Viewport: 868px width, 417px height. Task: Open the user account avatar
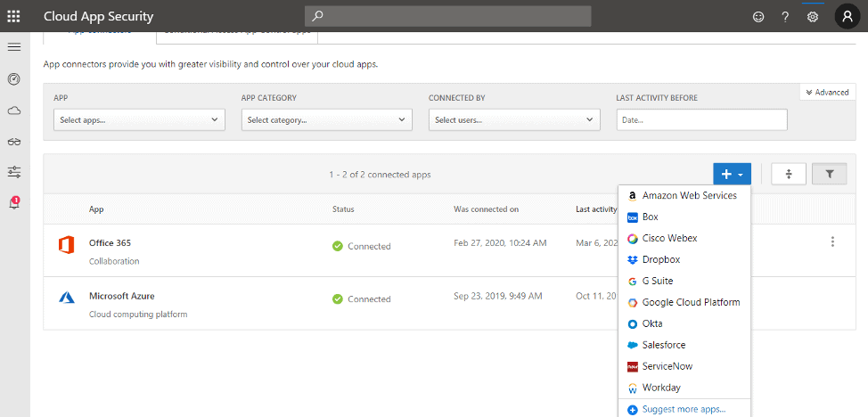click(848, 16)
